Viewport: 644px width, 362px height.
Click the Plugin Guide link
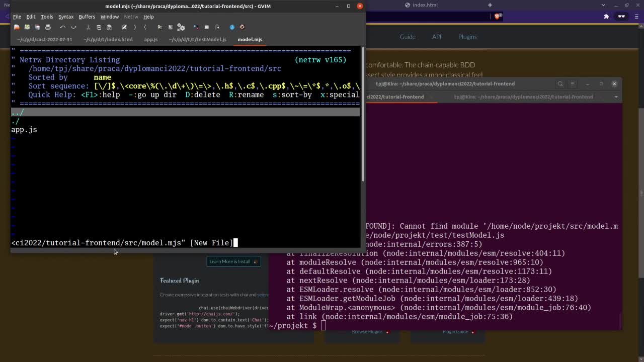coord(455,332)
